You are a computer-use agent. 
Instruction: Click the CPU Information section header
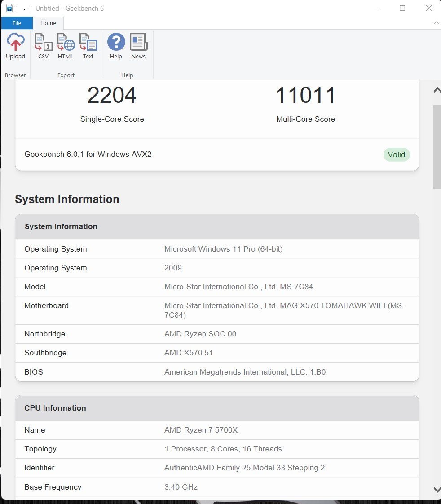click(217, 408)
